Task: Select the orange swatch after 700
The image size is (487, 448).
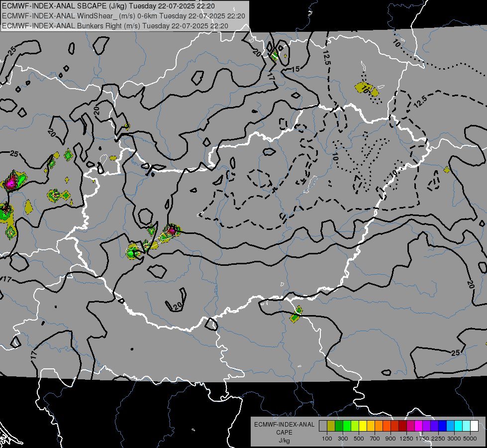Action: (379, 426)
